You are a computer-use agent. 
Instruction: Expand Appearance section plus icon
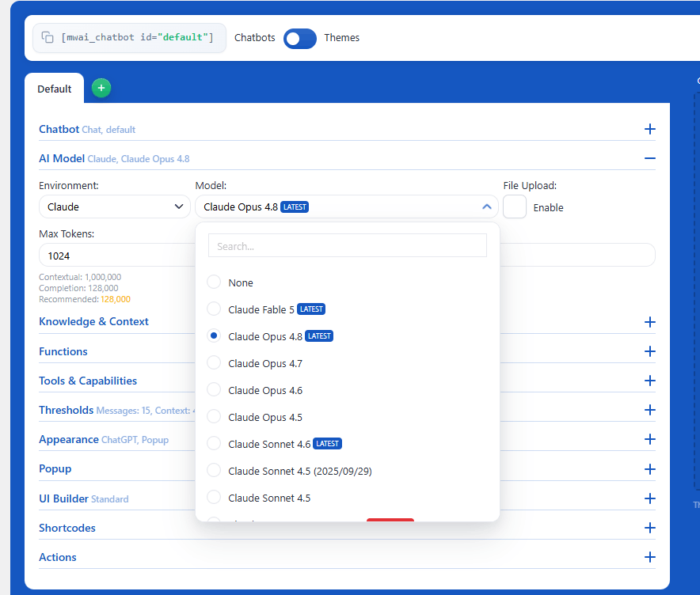pyautogui.click(x=649, y=440)
